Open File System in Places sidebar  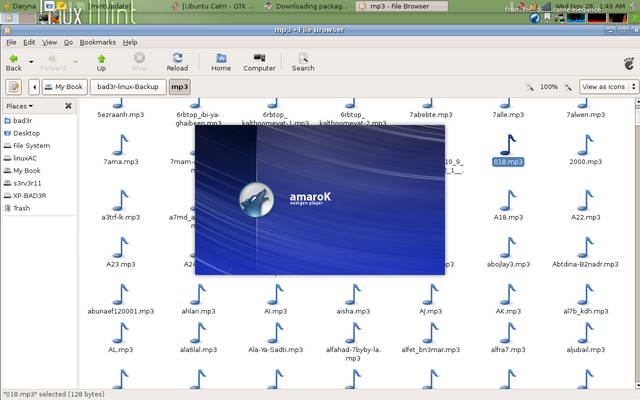click(x=27, y=146)
